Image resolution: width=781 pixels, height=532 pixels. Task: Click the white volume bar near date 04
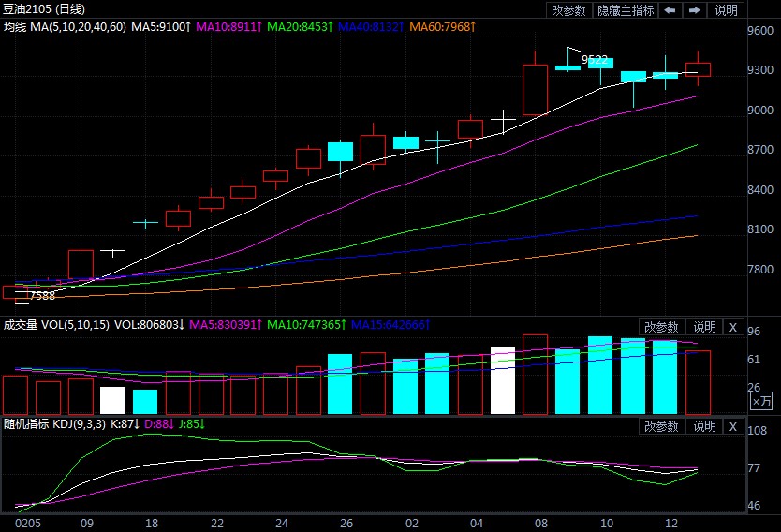pos(503,380)
